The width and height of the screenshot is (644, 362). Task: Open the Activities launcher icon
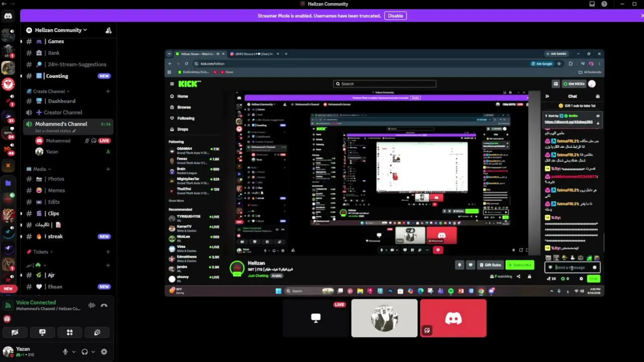[70, 332]
